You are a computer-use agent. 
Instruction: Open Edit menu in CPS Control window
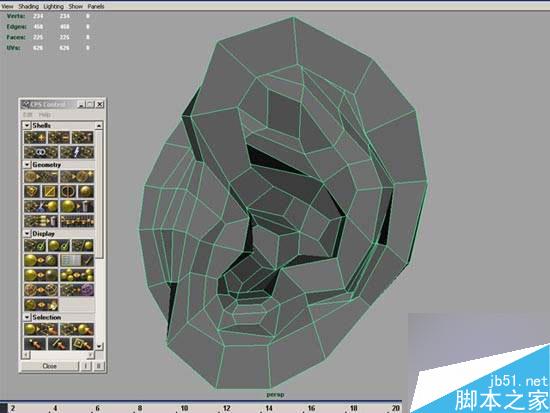coord(28,115)
